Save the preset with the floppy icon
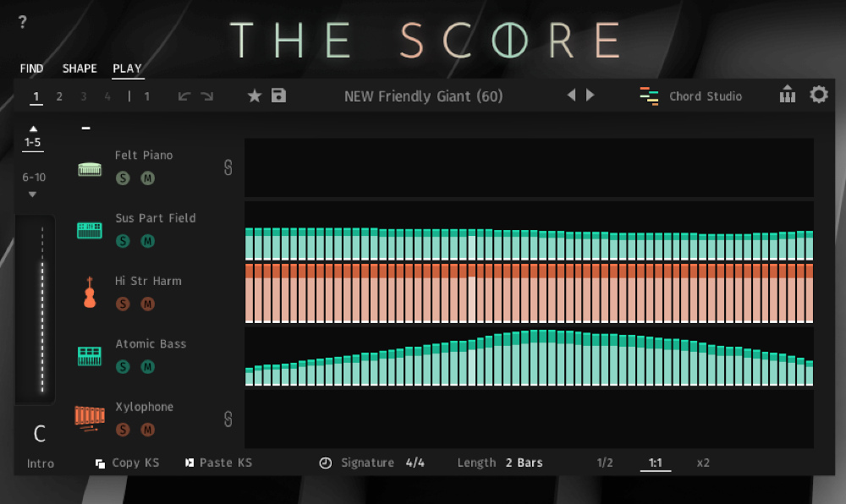Image resolution: width=846 pixels, height=504 pixels. point(278,96)
